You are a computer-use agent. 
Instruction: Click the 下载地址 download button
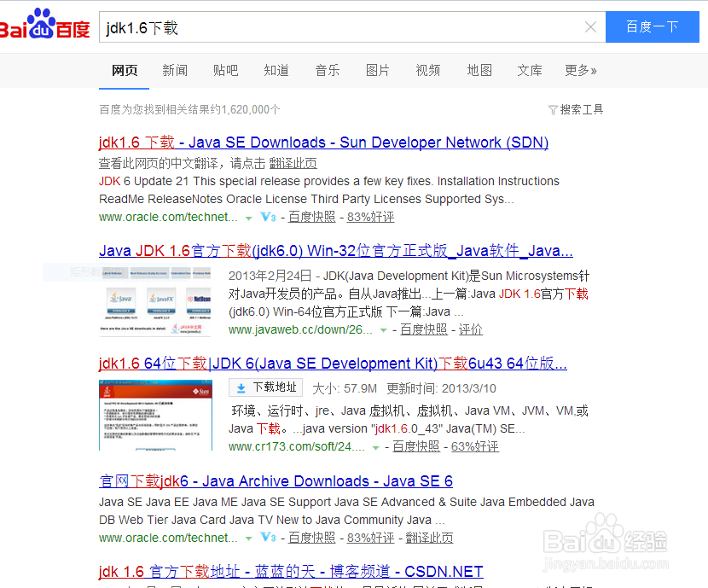[x=265, y=387]
